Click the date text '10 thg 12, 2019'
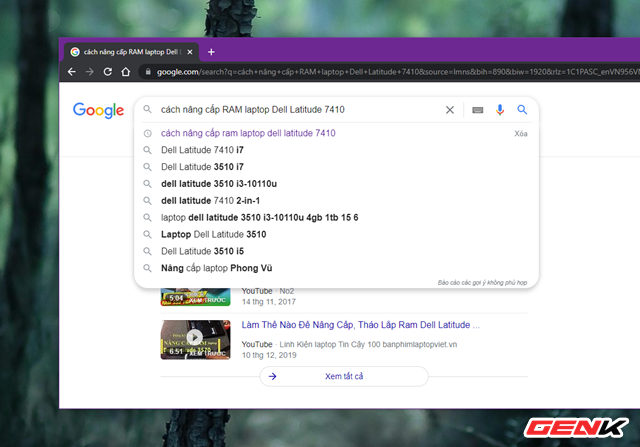 coord(269,355)
